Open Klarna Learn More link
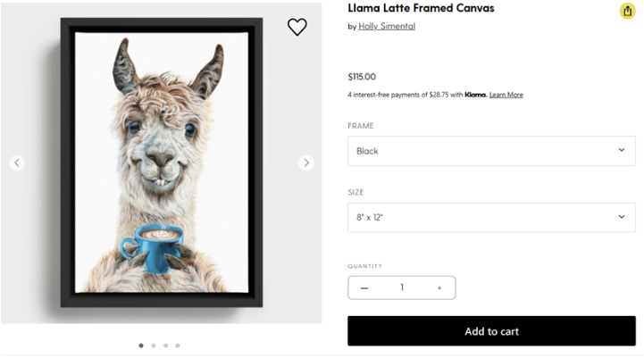644x358 pixels. [506, 95]
